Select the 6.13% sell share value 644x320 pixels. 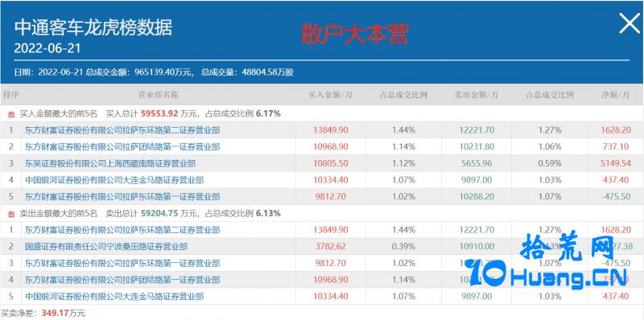268,213
